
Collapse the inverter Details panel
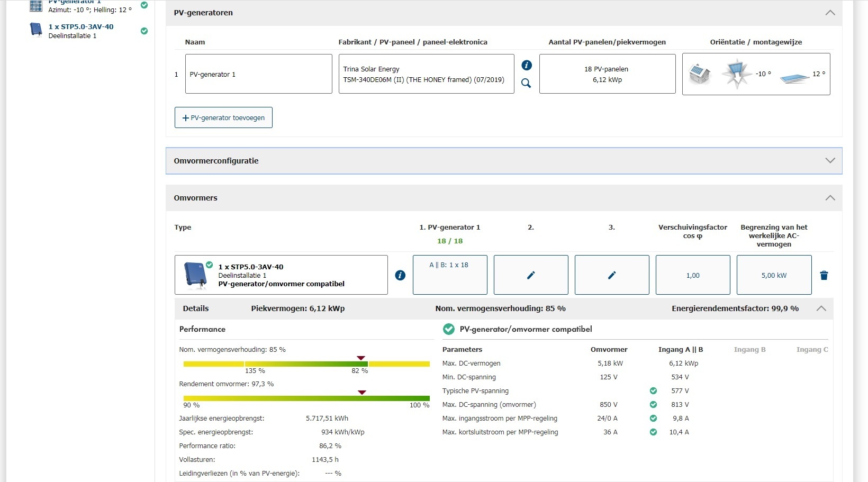tap(821, 308)
